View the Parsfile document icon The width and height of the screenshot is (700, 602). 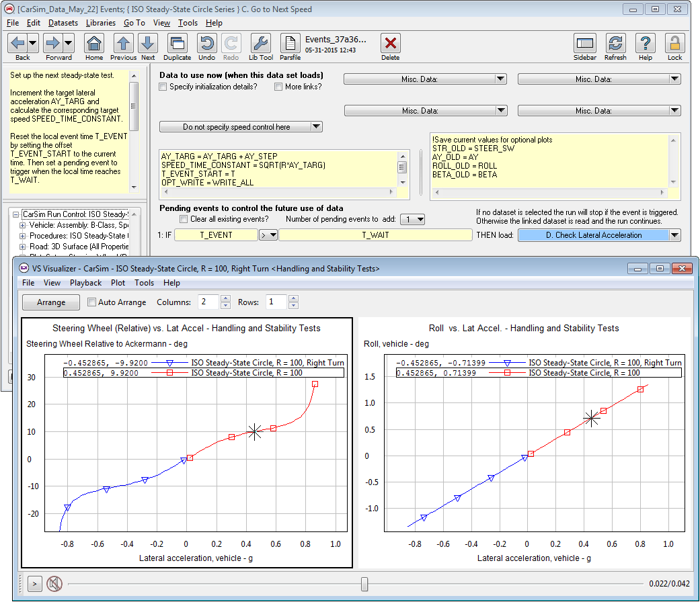(x=290, y=43)
